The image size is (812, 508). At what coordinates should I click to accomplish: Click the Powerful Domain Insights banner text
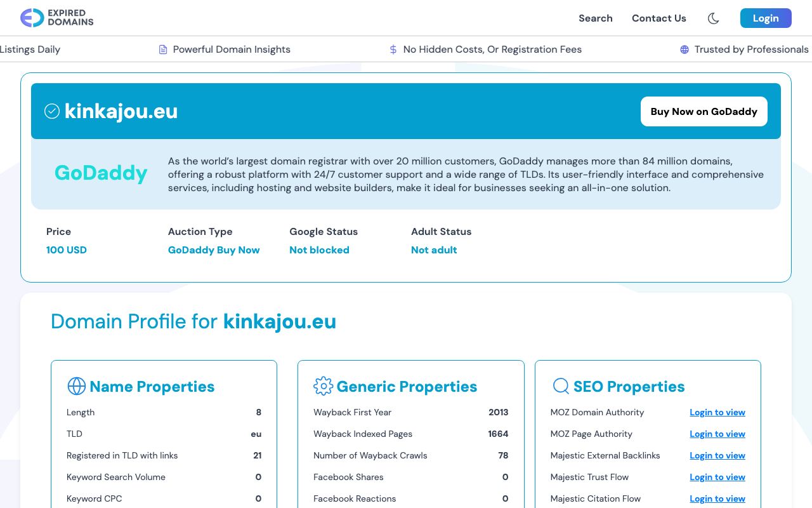tap(232, 50)
